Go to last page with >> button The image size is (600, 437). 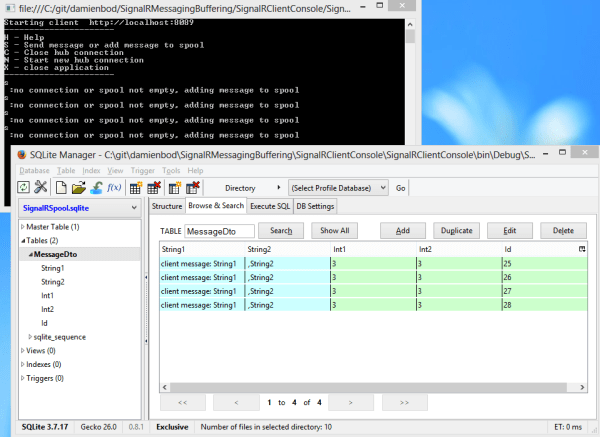point(404,402)
